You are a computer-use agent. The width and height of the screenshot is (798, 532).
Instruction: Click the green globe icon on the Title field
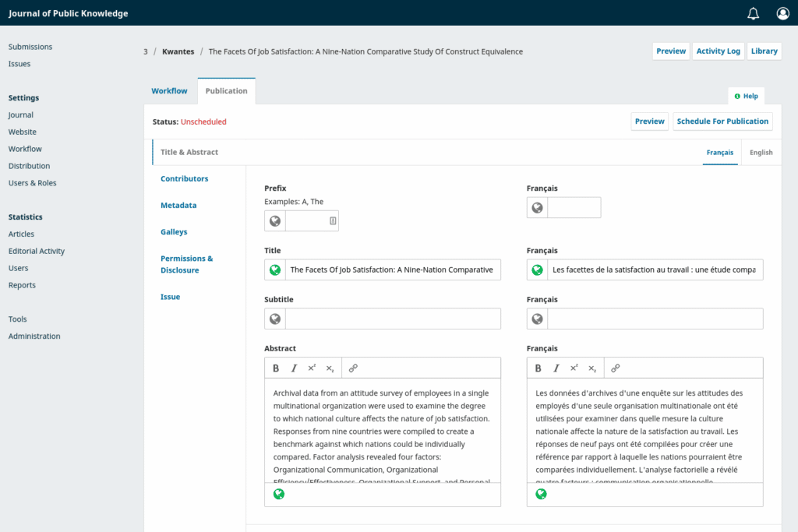coord(274,270)
